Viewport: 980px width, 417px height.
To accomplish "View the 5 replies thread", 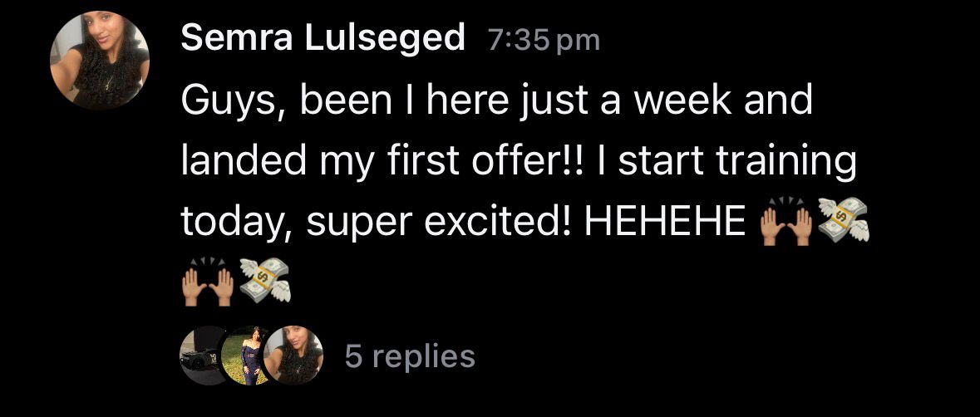I will (410, 356).
